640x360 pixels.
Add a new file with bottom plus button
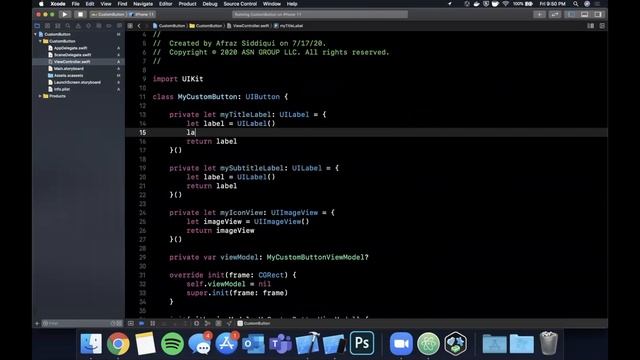[37, 323]
